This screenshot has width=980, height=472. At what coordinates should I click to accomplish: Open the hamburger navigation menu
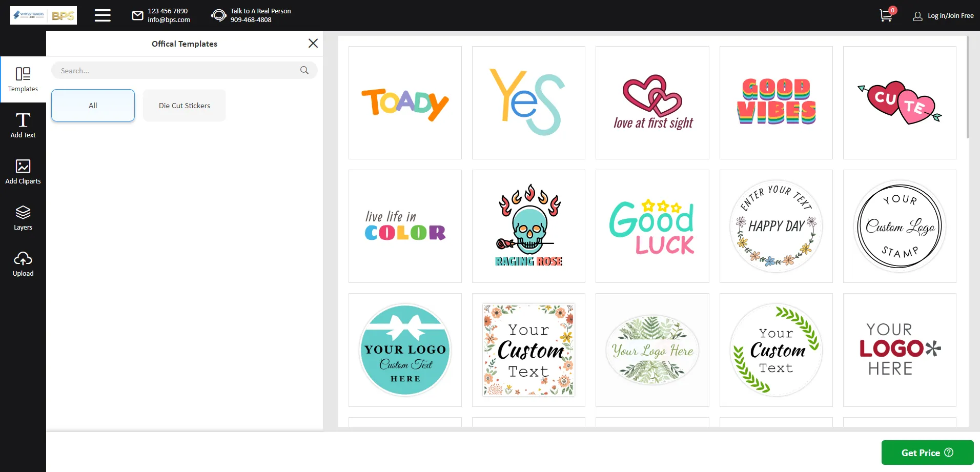click(103, 15)
